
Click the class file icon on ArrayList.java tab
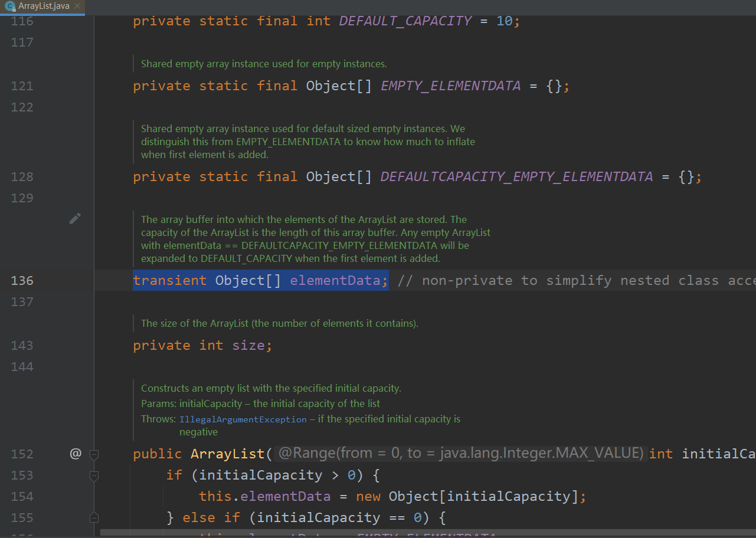(10, 6)
